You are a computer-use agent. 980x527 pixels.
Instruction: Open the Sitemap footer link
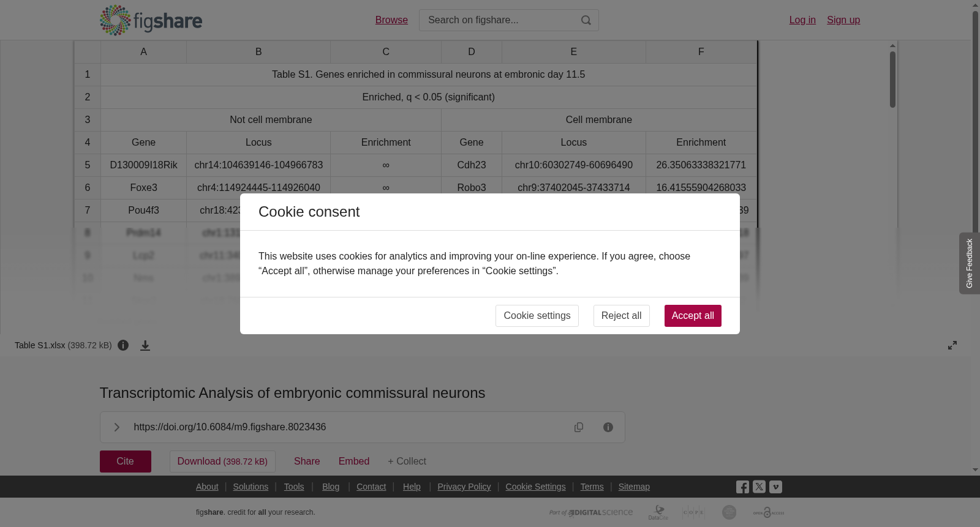[x=634, y=487]
